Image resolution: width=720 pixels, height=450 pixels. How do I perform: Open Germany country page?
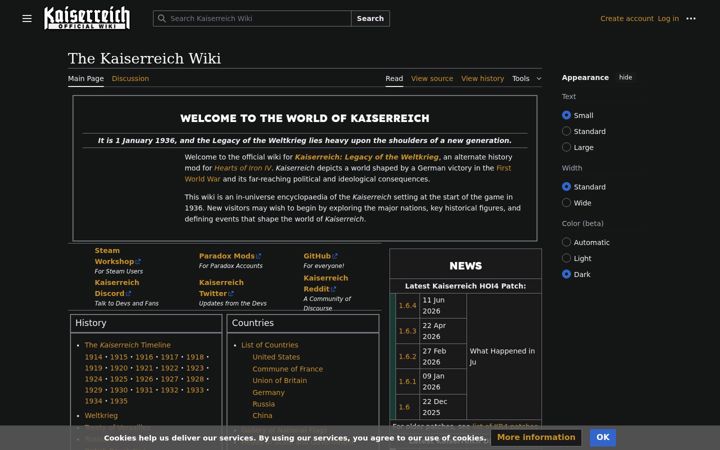pos(269,393)
